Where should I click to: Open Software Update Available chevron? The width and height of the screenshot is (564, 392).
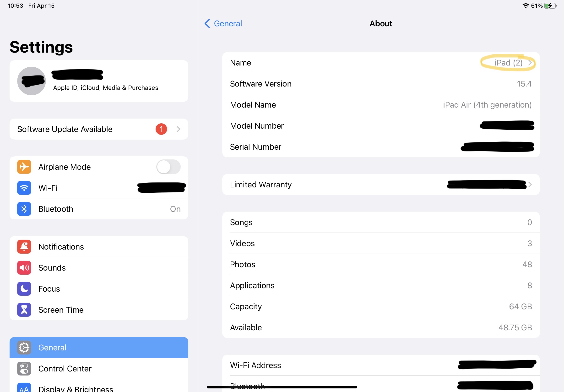pos(179,129)
